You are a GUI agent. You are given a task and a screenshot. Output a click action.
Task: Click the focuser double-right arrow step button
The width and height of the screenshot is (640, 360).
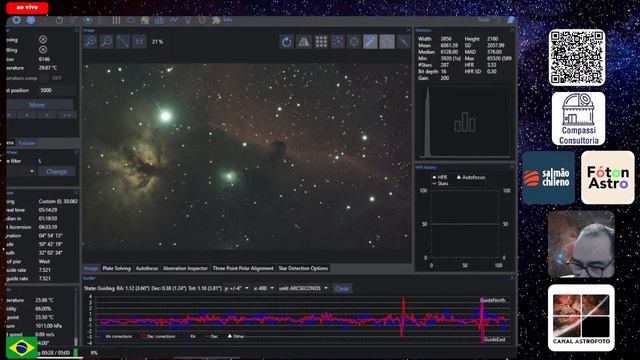pos(67,115)
